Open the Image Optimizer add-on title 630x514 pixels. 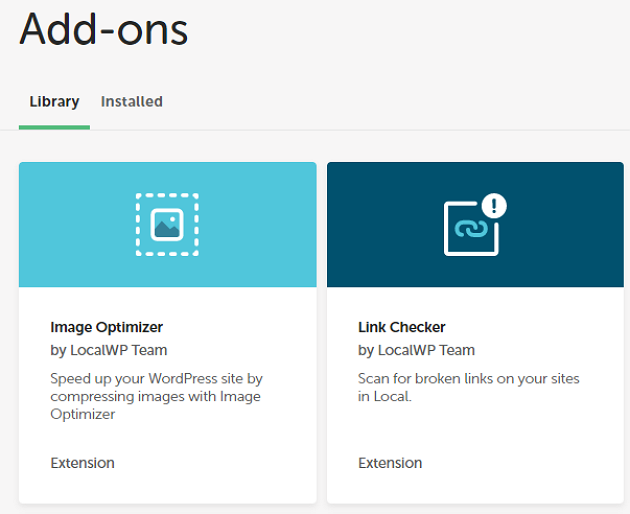coord(106,327)
